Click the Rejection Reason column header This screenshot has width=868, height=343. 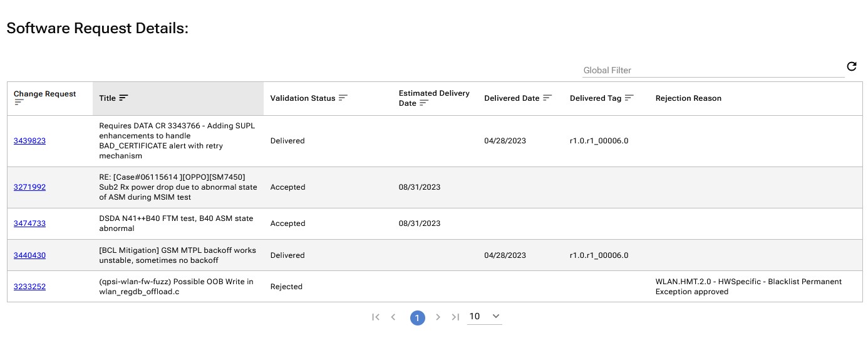tap(688, 98)
